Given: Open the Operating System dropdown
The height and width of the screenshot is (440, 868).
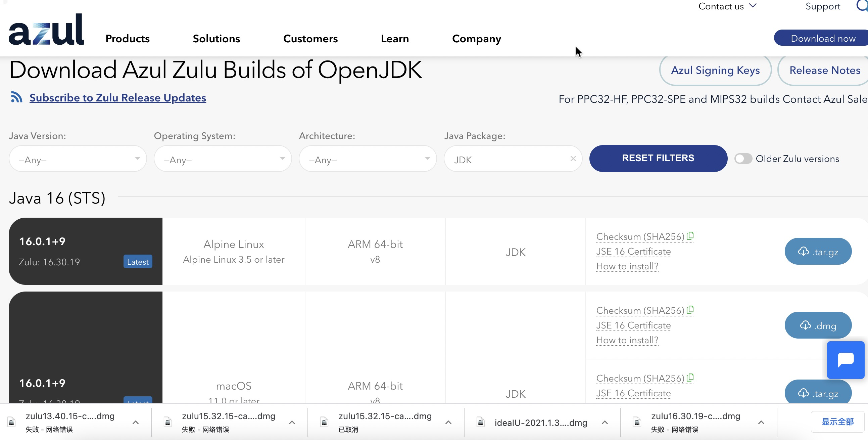Looking at the screenshot, I should [x=223, y=159].
